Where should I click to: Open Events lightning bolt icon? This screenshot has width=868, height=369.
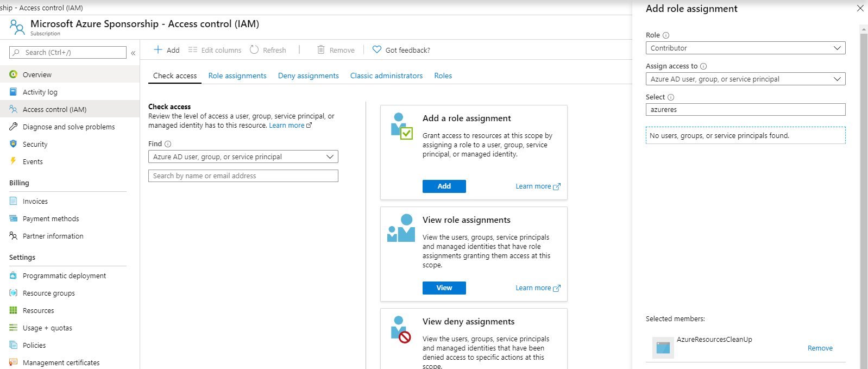(x=13, y=161)
